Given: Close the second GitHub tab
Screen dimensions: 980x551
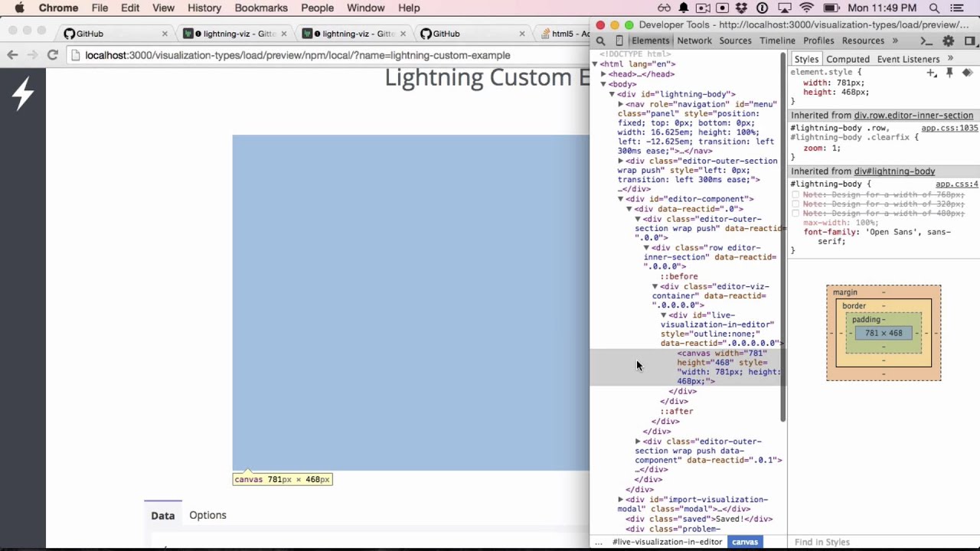Looking at the screenshot, I should click(522, 34).
